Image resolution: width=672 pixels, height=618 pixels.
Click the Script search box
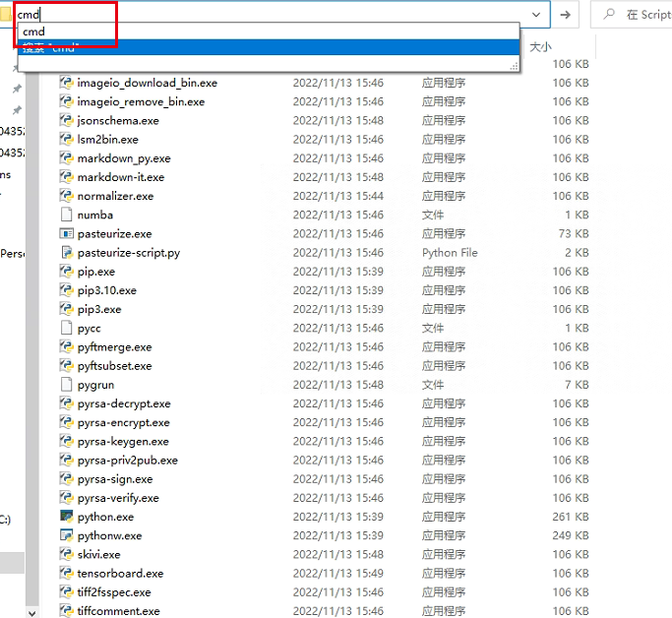[632, 15]
